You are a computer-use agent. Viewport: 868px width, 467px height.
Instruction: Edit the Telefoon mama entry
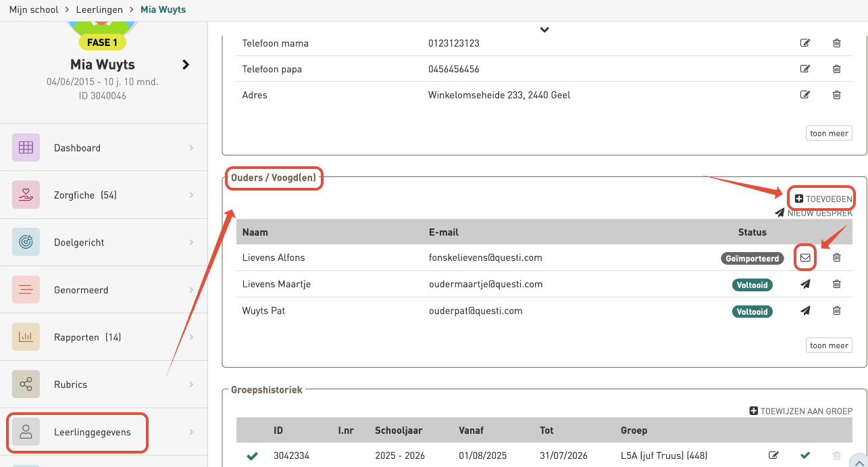pos(805,43)
